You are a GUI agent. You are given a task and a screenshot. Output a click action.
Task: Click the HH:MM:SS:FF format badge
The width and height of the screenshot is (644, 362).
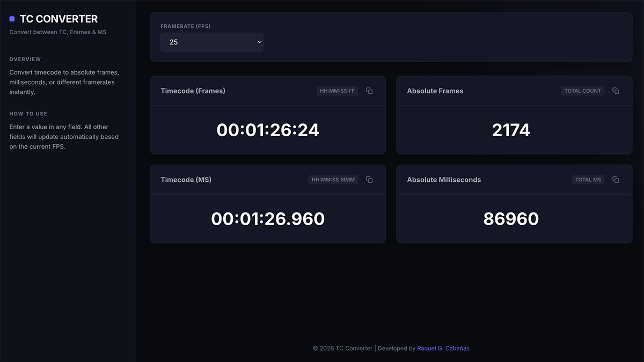(x=337, y=91)
